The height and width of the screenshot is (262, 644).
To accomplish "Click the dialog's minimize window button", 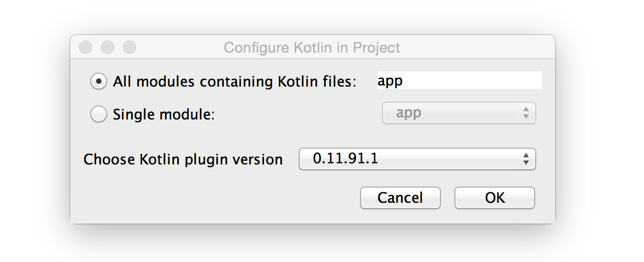I will tap(108, 48).
